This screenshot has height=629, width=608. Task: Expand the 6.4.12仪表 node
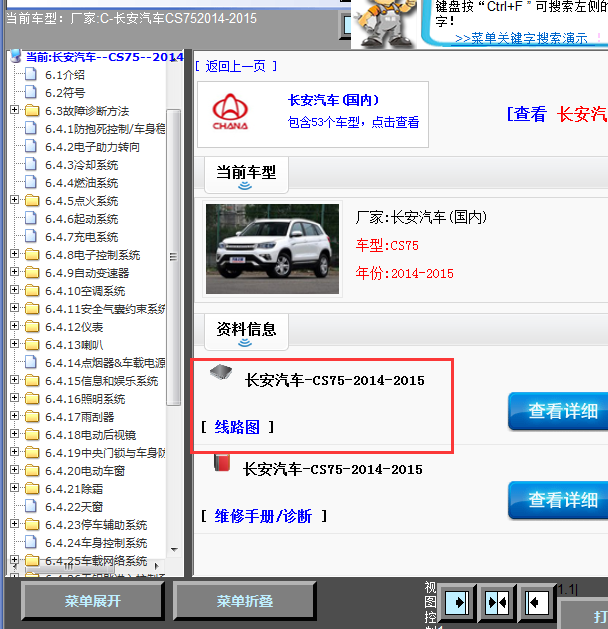14,325
